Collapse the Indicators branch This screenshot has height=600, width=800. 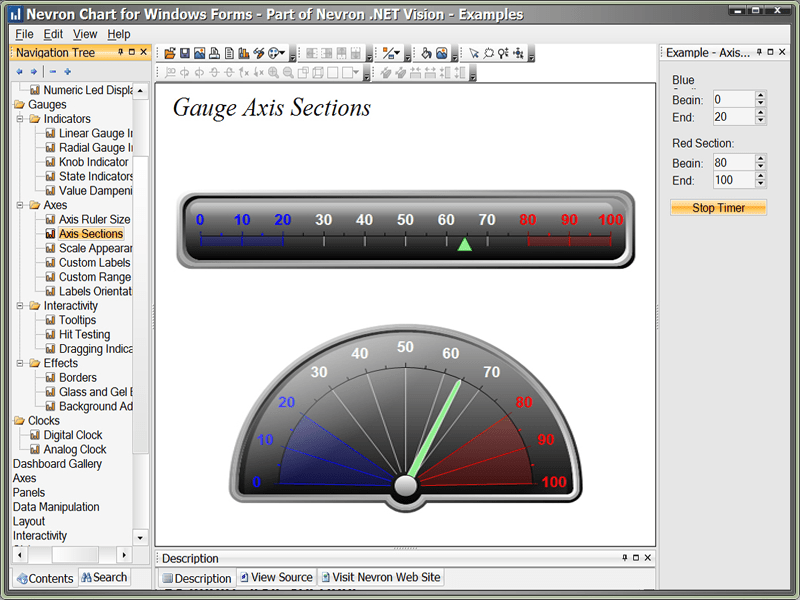tap(18, 118)
